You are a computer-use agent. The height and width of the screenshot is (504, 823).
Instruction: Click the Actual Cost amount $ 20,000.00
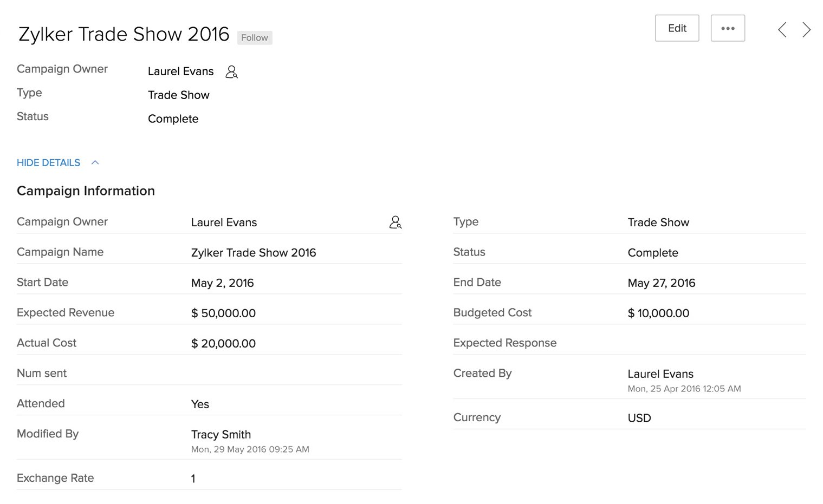pyautogui.click(x=223, y=344)
